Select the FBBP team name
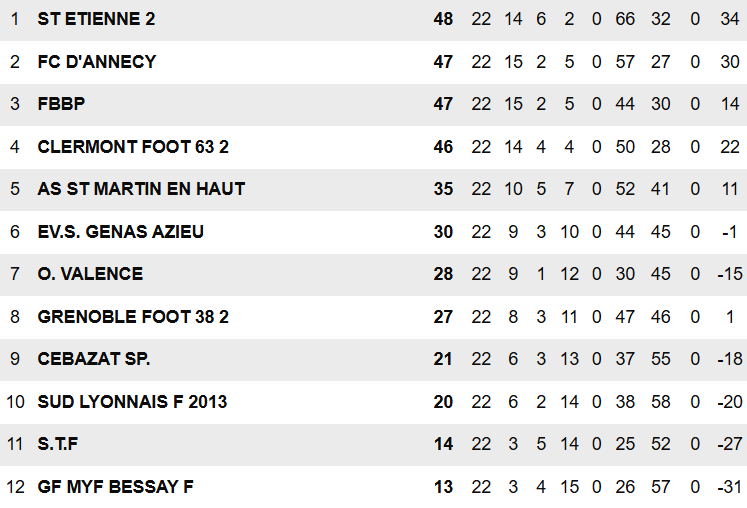This screenshot has width=747, height=508. pyautogui.click(x=61, y=104)
